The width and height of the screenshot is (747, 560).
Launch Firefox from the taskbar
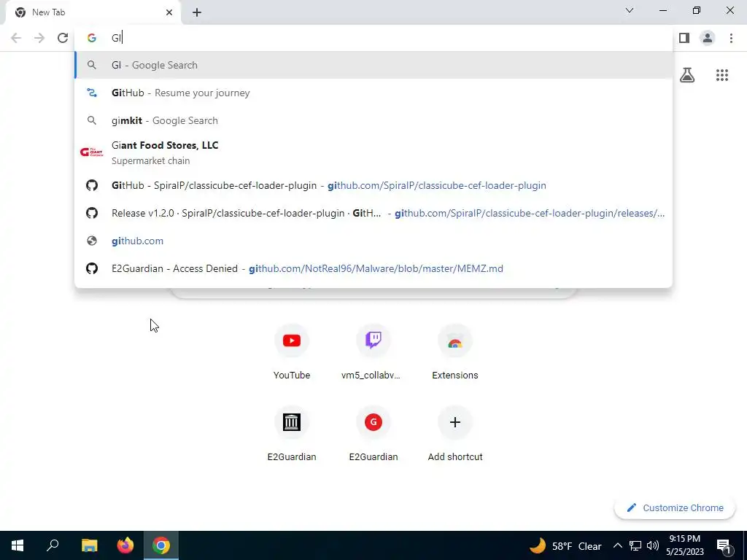[125, 545]
